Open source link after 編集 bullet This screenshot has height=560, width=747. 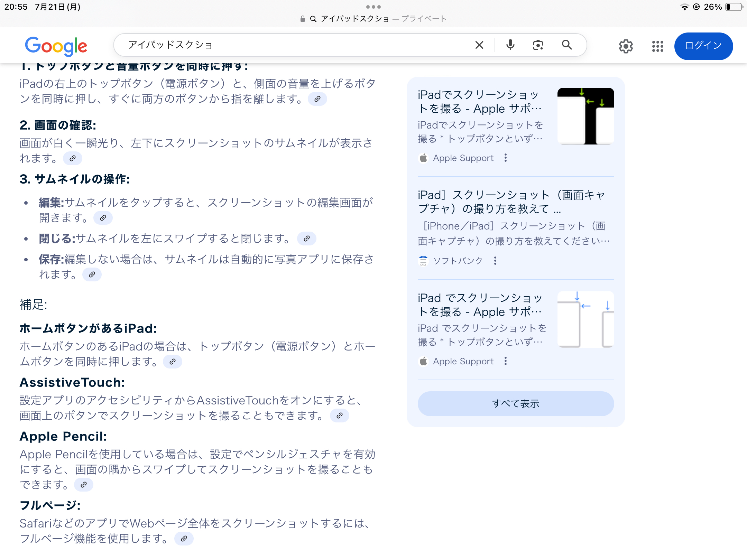103,218
